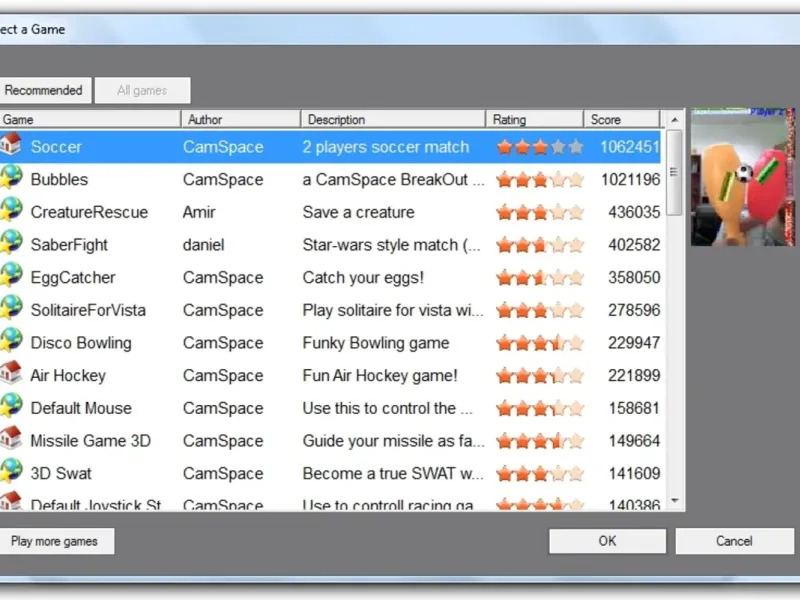Click 'Catch your eggs!' description

pos(363,278)
